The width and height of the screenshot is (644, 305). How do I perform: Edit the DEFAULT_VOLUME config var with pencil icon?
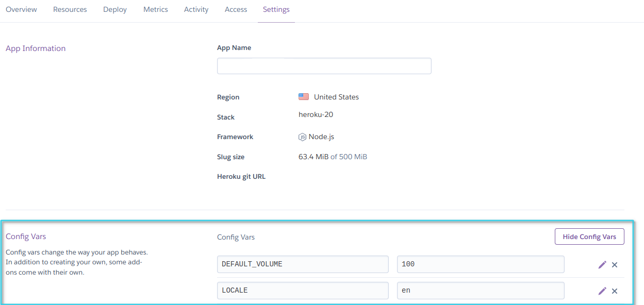coord(602,264)
